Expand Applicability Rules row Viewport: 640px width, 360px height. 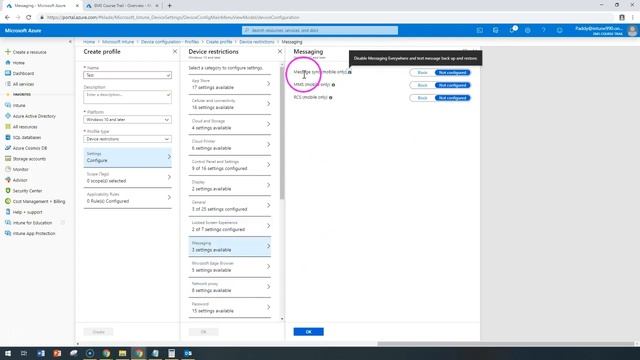127,198
